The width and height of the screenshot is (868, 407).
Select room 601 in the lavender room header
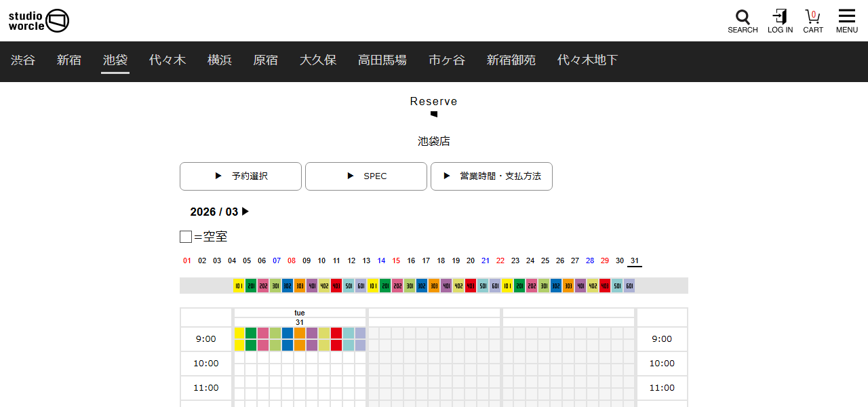click(360, 286)
